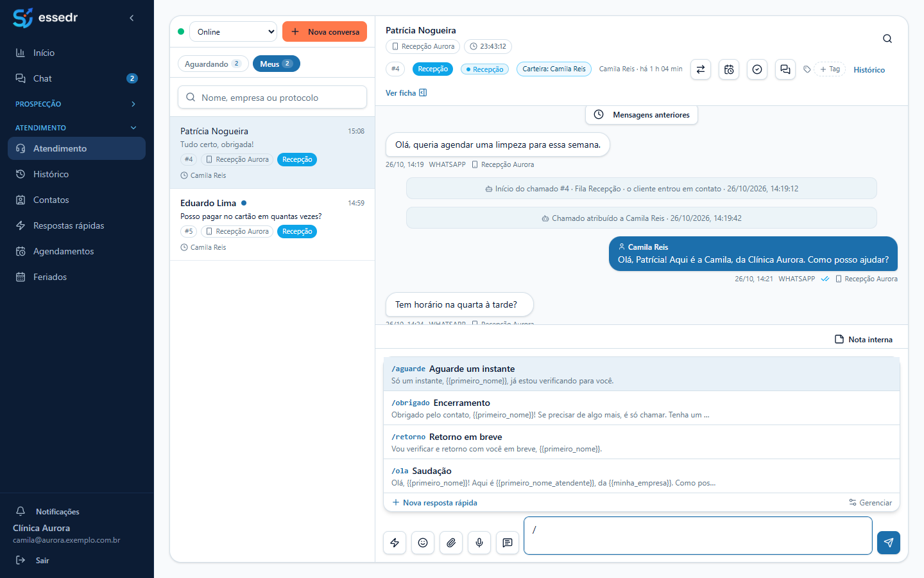Select the /ola Saudação quick reply

(x=642, y=477)
